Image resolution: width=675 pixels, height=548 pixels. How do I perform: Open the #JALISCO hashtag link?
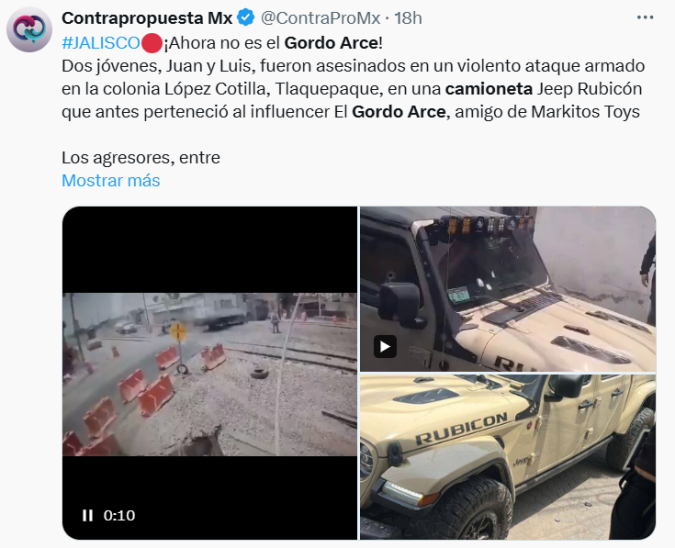[101, 43]
